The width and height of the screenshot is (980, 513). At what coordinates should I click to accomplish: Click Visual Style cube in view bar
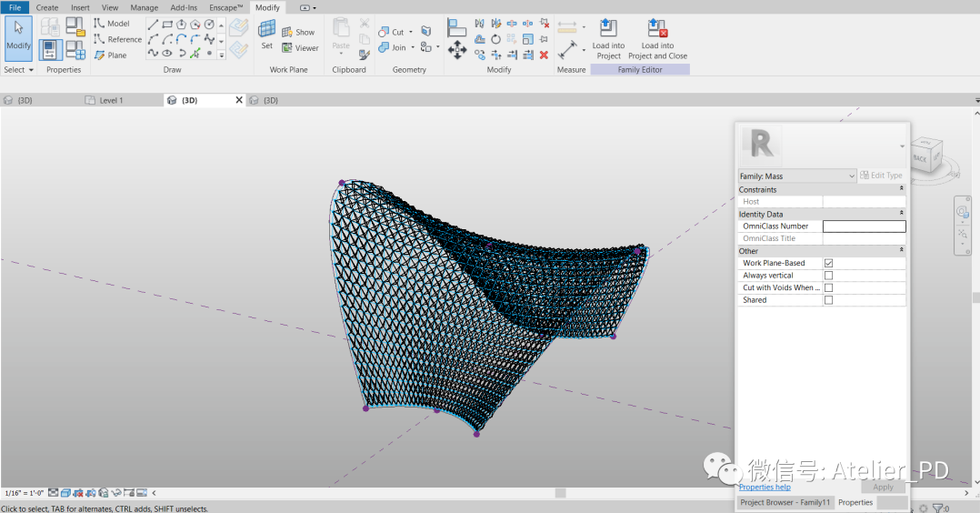coord(65,493)
